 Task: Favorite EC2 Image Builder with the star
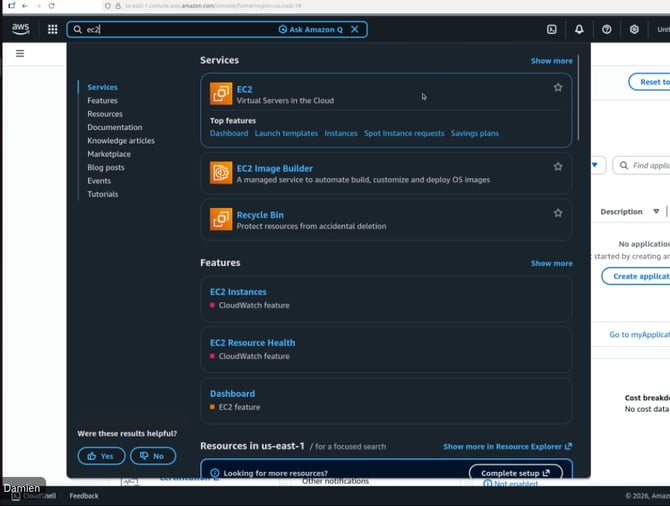(558, 167)
